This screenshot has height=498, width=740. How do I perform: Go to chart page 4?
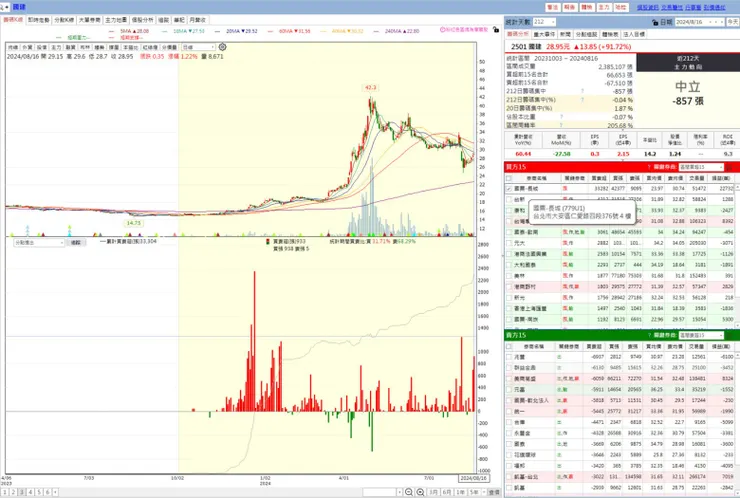tap(30, 492)
